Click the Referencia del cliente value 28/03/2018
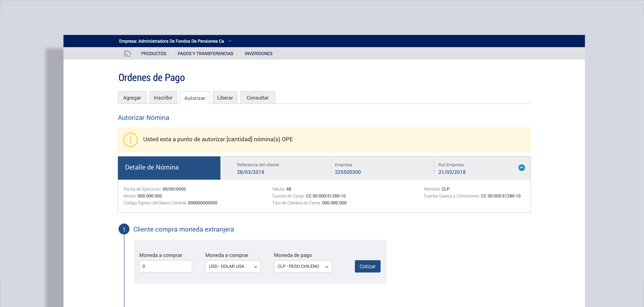 [x=251, y=172]
